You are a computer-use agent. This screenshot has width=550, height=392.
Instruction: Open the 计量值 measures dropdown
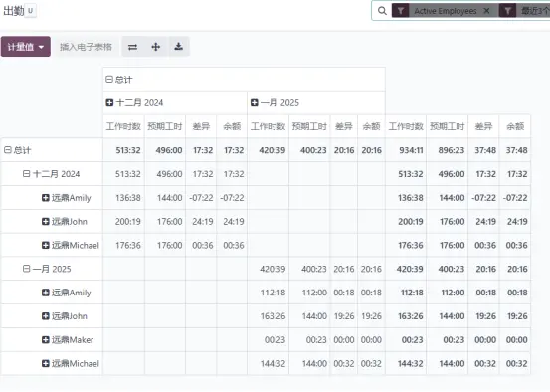coord(26,47)
